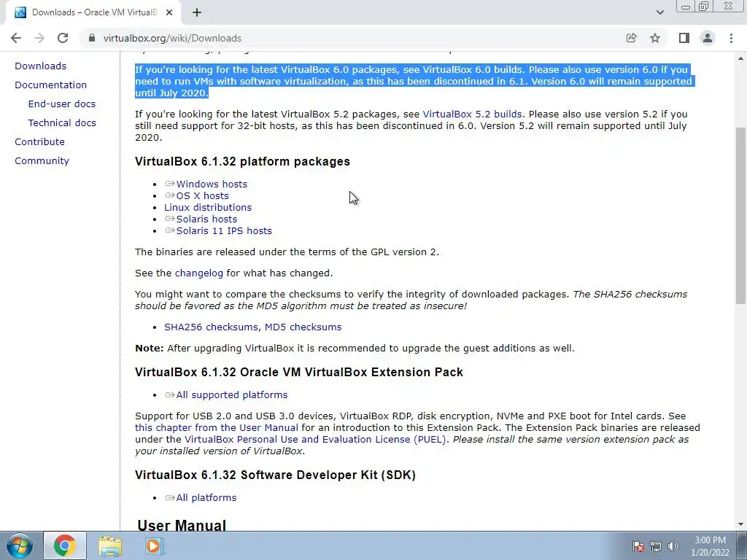The width and height of the screenshot is (747, 560).
Task: Download the Solaris hosts package
Action: click(x=206, y=219)
